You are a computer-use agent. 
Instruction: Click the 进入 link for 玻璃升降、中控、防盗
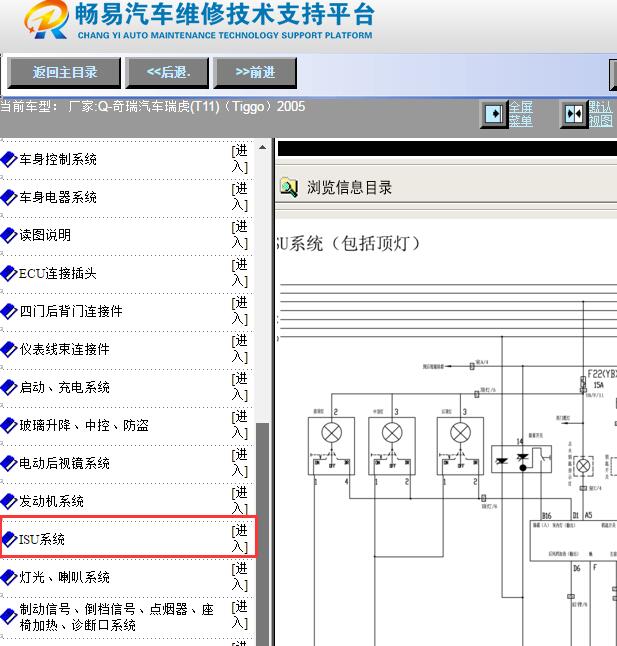click(240, 425)
